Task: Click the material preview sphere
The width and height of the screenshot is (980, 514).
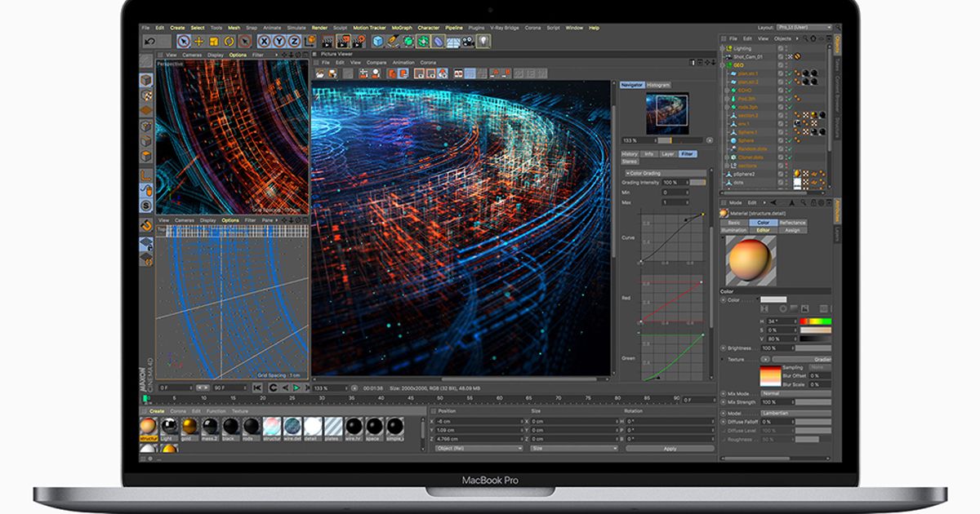Action: pyautogui.click(x=750, y=260)
